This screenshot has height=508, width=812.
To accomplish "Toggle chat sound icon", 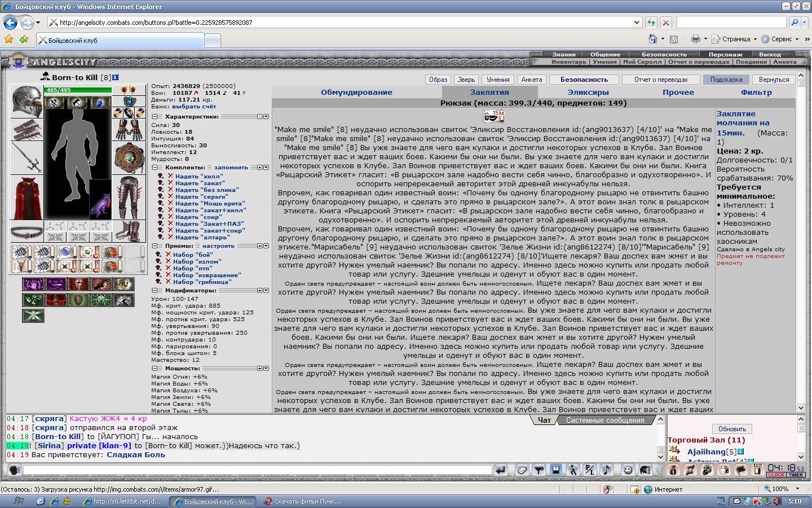I will [607, 470].
